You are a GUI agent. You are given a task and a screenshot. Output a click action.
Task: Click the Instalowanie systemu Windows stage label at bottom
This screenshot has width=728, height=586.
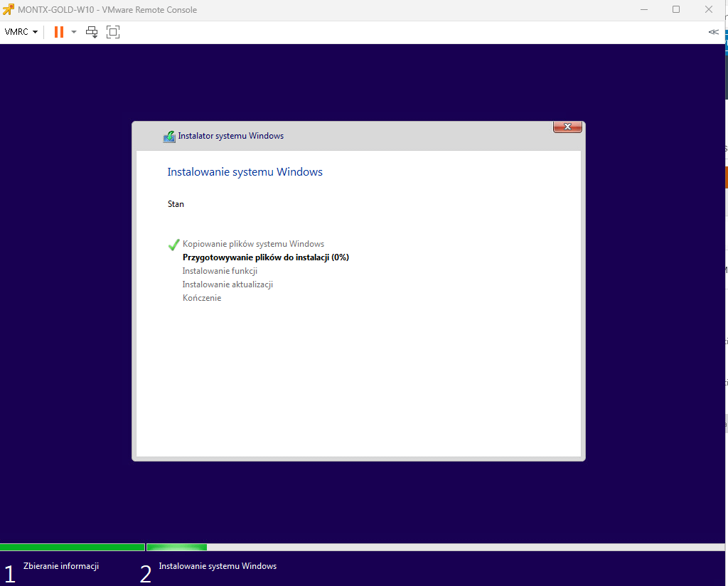(x=218, y=566)
